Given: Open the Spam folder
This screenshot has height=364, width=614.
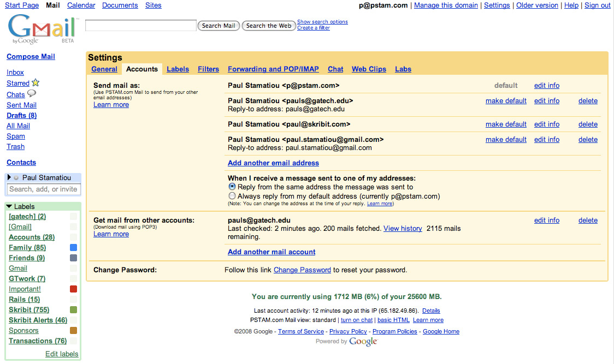Looking at the screenshot, I should pyautogui.click(x=16, y=136).
